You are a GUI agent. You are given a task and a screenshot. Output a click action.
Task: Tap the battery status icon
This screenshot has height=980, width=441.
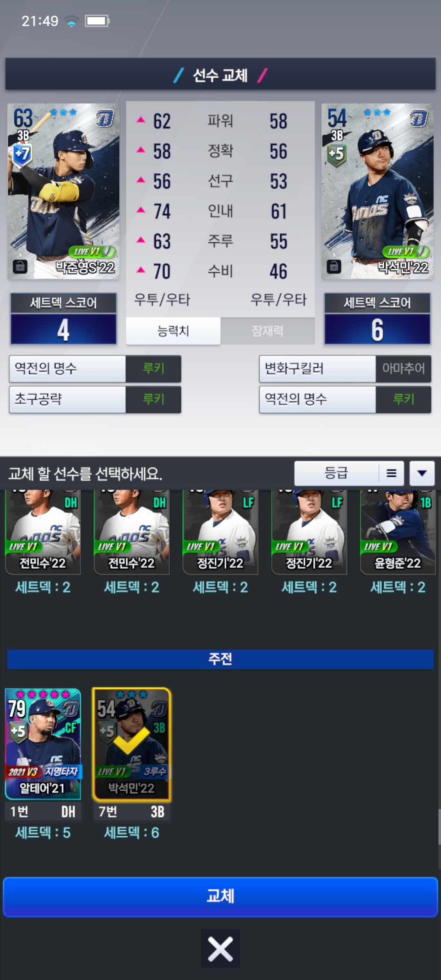97,21
